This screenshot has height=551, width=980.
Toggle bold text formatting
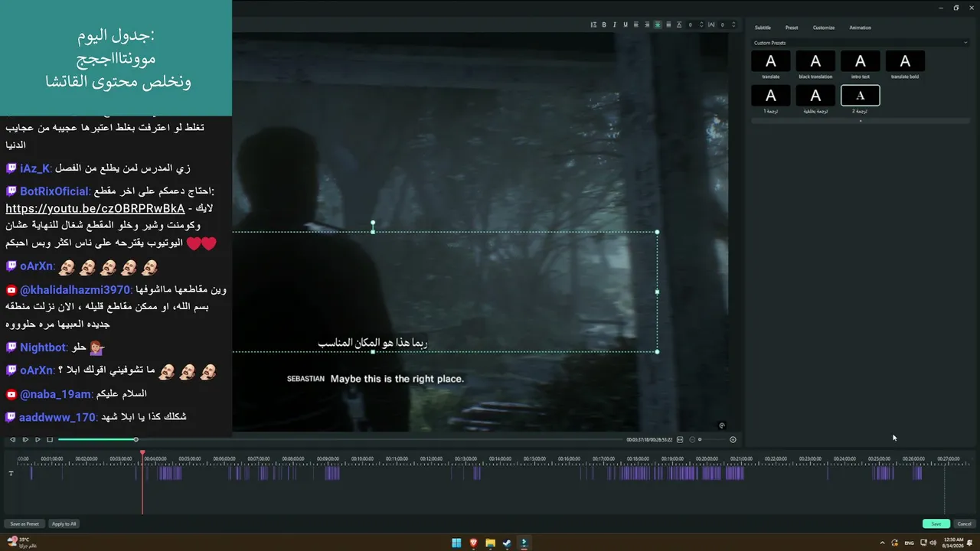(x=604, y=24)
